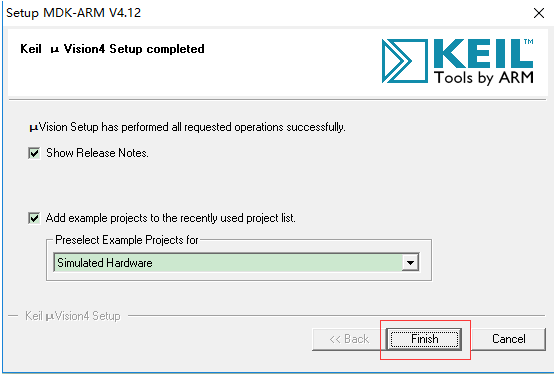Click the greyed "Keil µVision4 Setup" footer label
Viewport: 554px width, 377px height.
pyautogui.click(x=73, y=316)
